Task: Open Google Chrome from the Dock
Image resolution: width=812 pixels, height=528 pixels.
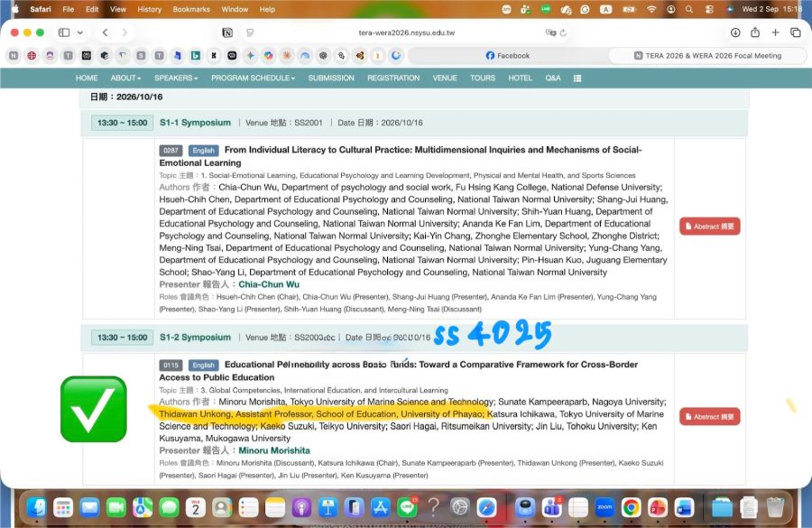Action: (631, 507)
